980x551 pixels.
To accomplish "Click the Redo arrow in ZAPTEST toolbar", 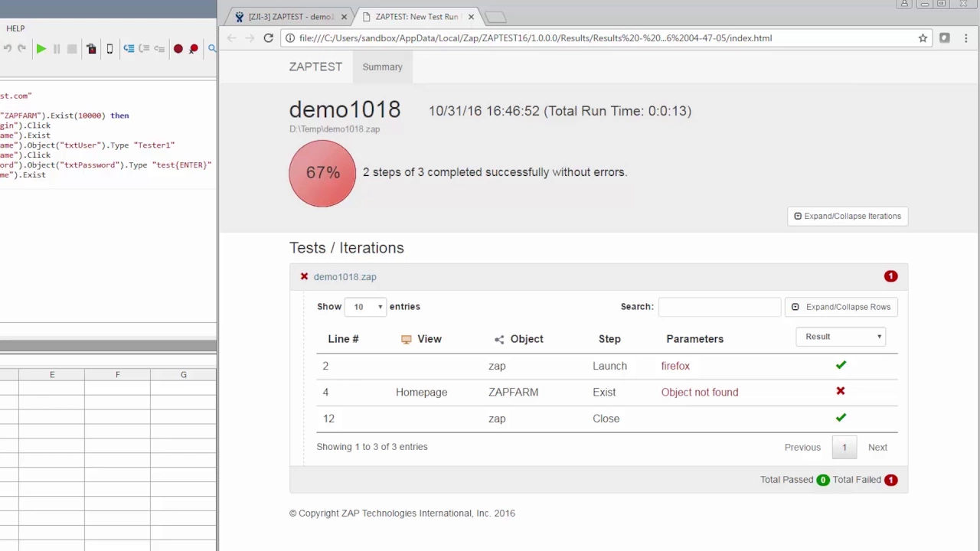I will [x=22, y=49].
